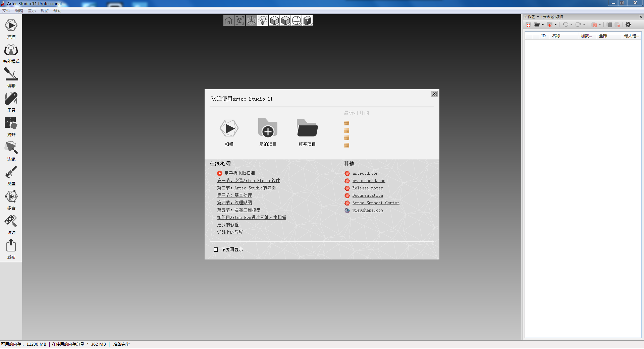Open the 纹理 texture tool
This screenshot has height=349, width=644.
coord(11,222)
